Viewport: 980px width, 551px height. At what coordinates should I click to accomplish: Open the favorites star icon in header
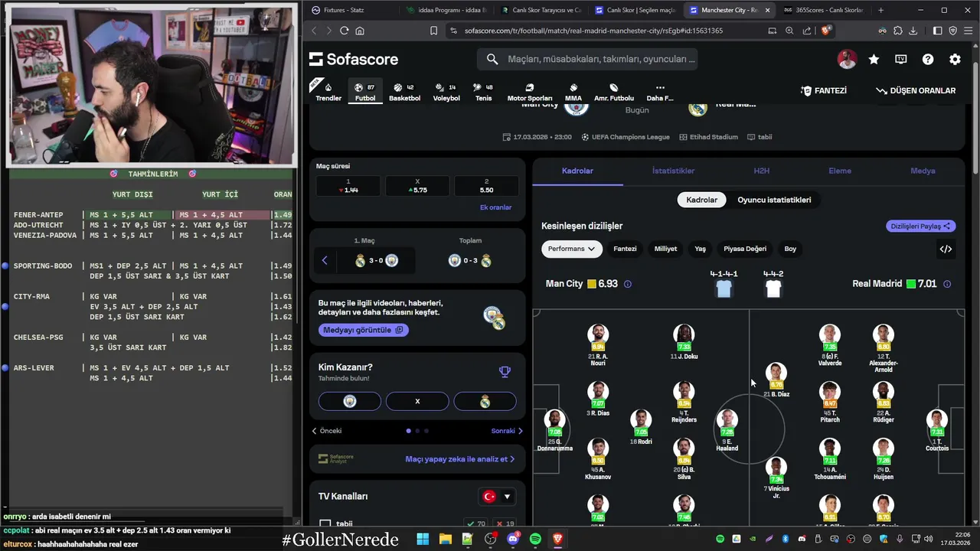tap(874, 59)
